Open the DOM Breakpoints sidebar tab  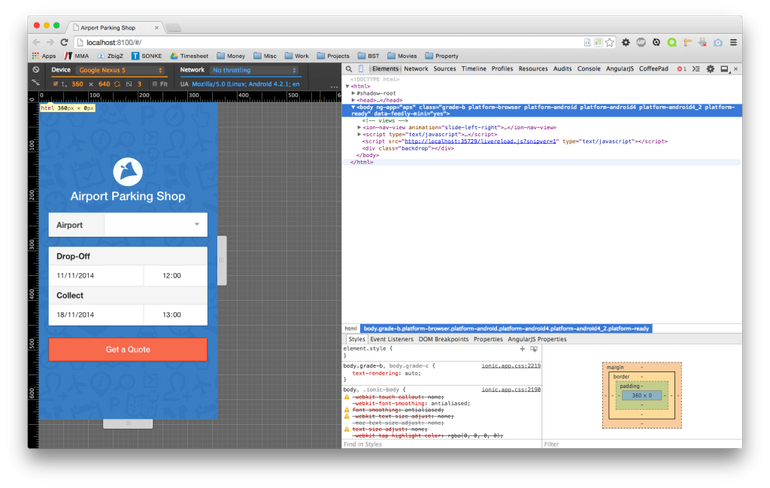point(443,339)
